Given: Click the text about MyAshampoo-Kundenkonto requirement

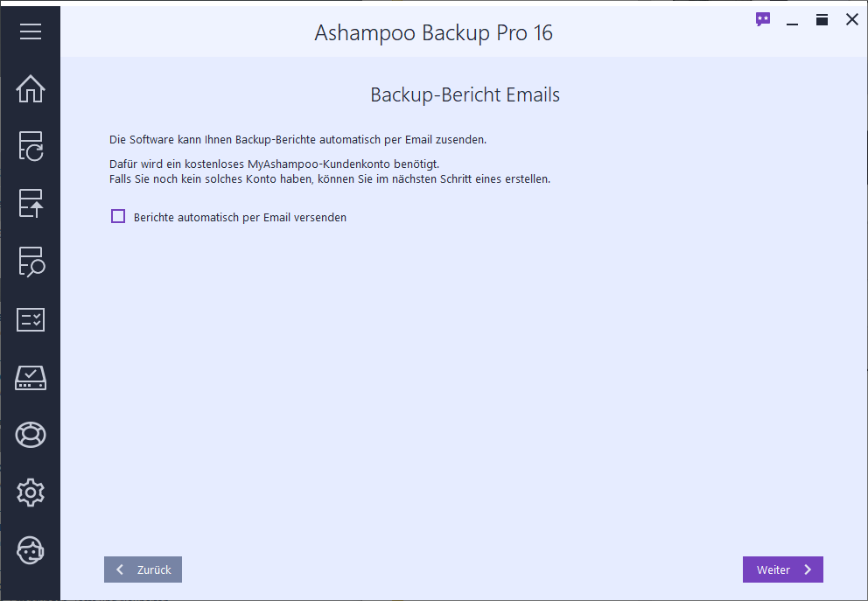Looking at the screenshot, I should pos(274,164).
